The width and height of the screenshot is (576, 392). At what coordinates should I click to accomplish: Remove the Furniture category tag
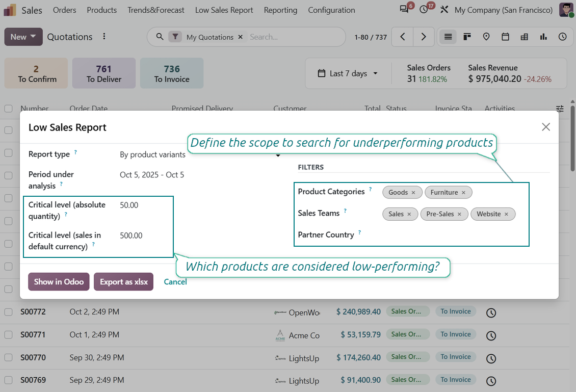pos(463,193)
